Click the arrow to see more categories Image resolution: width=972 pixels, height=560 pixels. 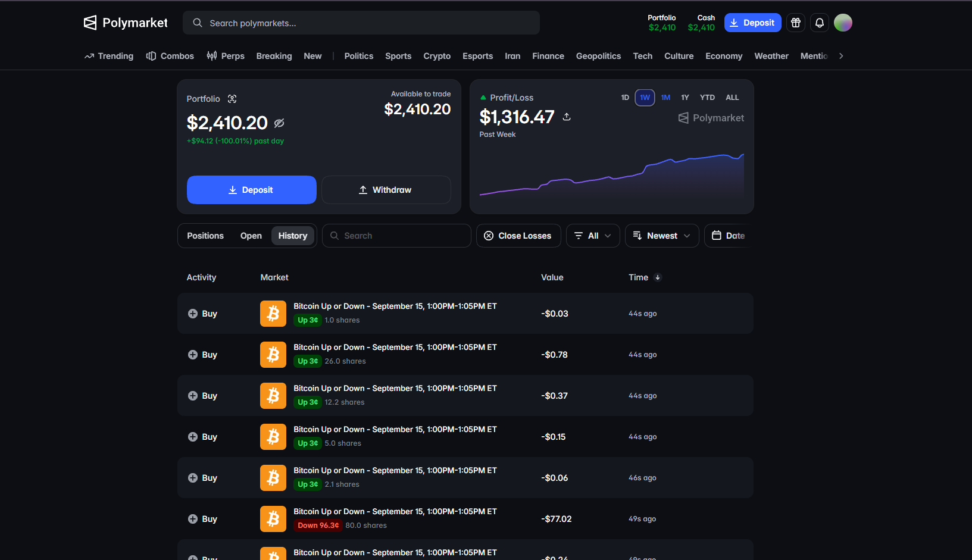pyautogui.click(x=841, y=56)
